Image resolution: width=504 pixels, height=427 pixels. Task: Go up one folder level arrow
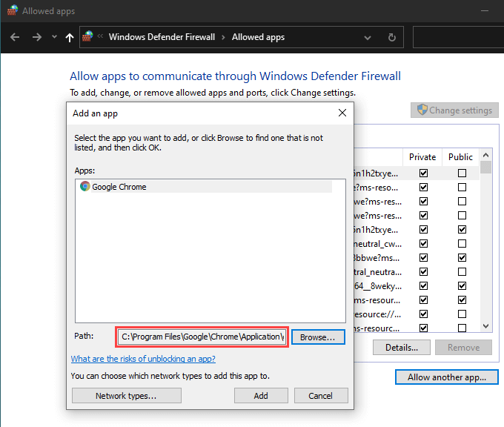pos(70,37)
